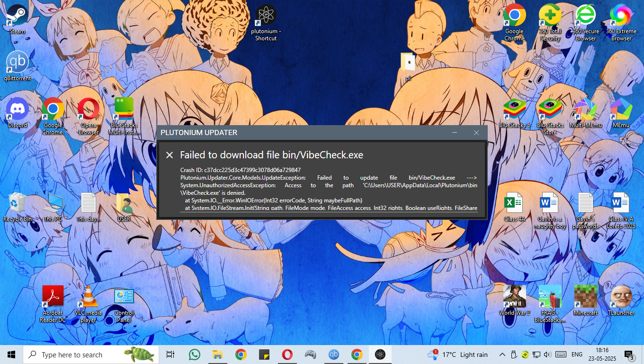Screen dimensions: 644x364
Task: Launch the MEmu desktop shortcut
Action: coord(621,113)
